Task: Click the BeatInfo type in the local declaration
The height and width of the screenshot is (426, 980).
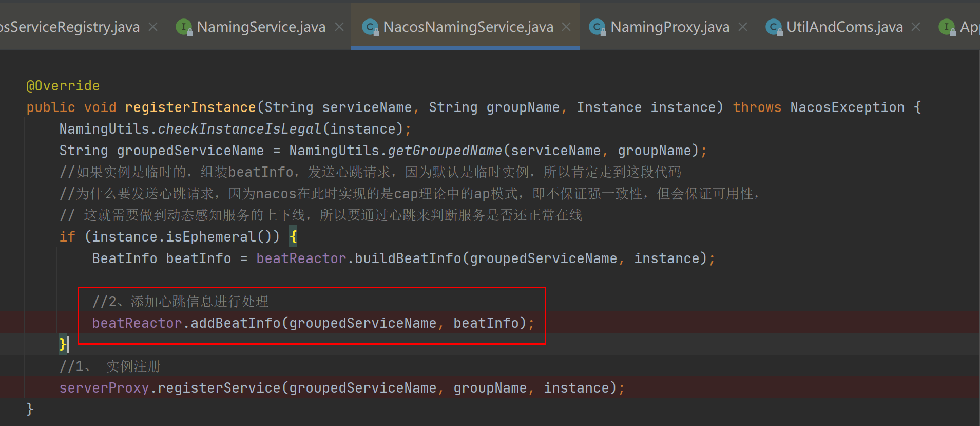Action: (x=125, y=258)
